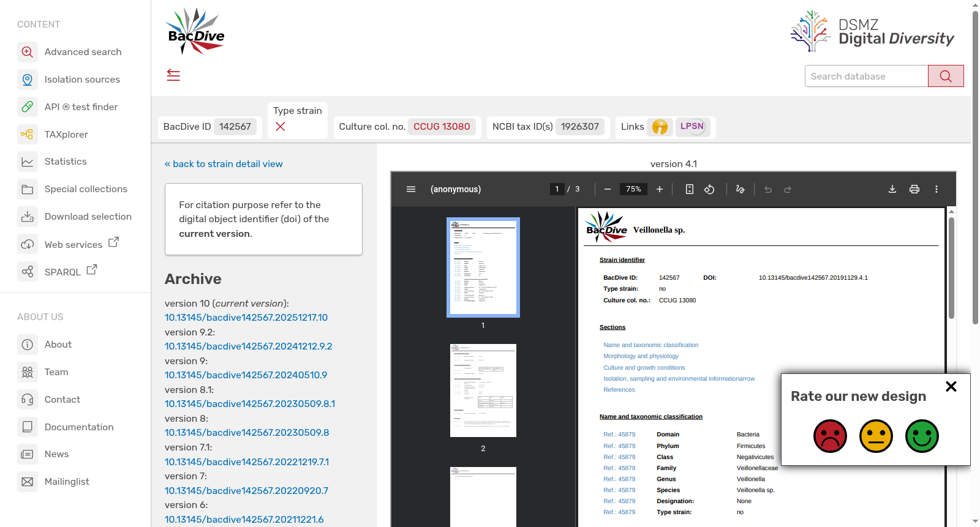This screenshot has height=527, width=980.
Task: Rate design with red sad face
Action: point(830,436)
